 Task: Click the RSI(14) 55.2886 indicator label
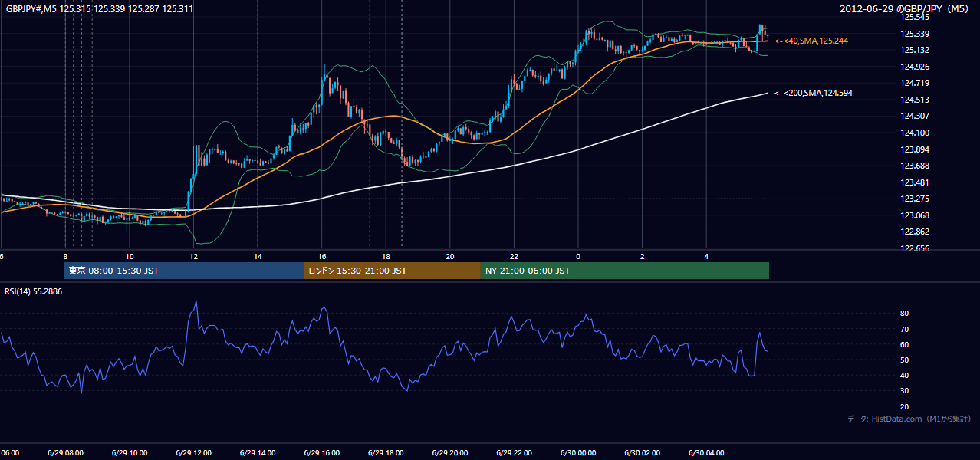[x=34, y=292]
